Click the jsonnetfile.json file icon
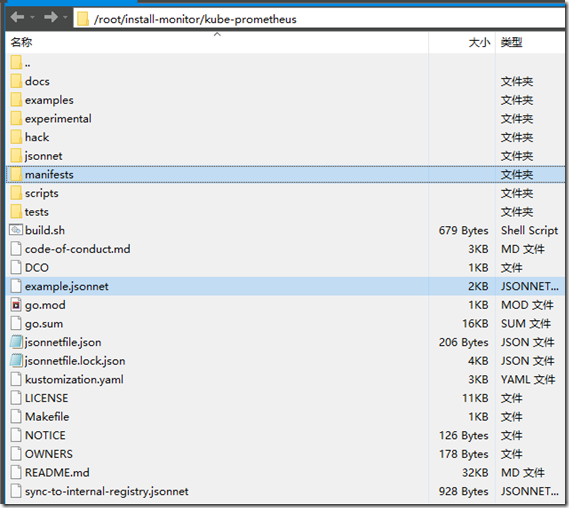Viewport: 569px width, 508px height. coord(16,342)
